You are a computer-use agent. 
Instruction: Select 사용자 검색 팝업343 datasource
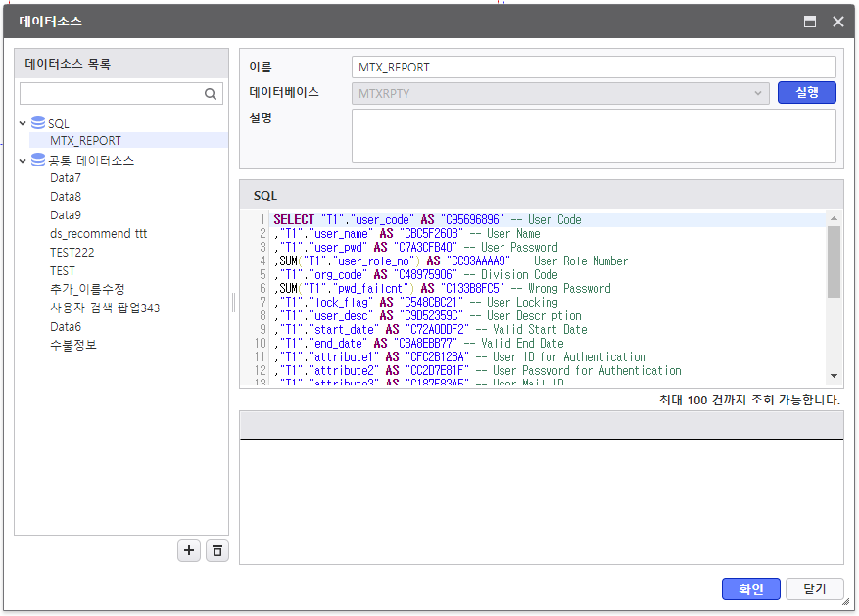pos(105,308)
